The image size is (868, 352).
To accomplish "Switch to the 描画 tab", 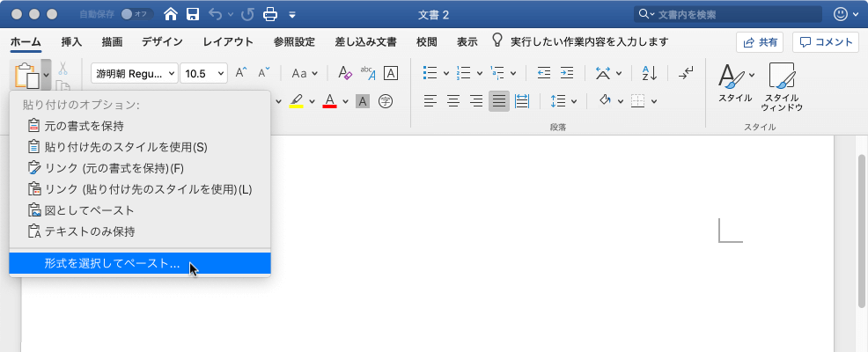I will (112, 41).
